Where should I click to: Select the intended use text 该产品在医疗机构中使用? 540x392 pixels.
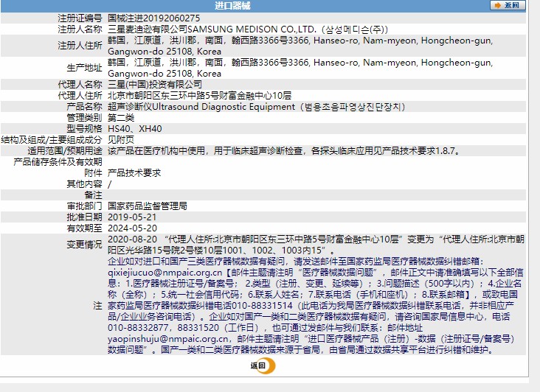tap(156, 151)
